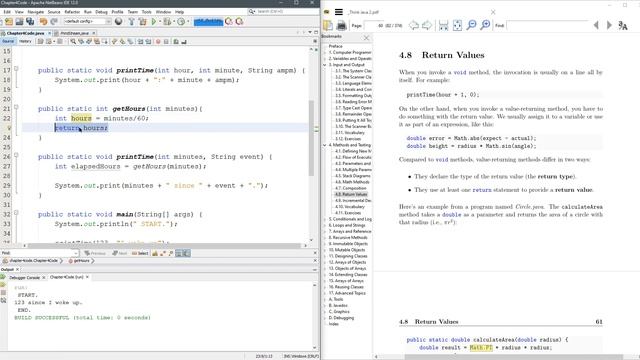The image size is (640, 360).
Task: Click the match case icon in PDF viewer
Action: coord(623,26)
